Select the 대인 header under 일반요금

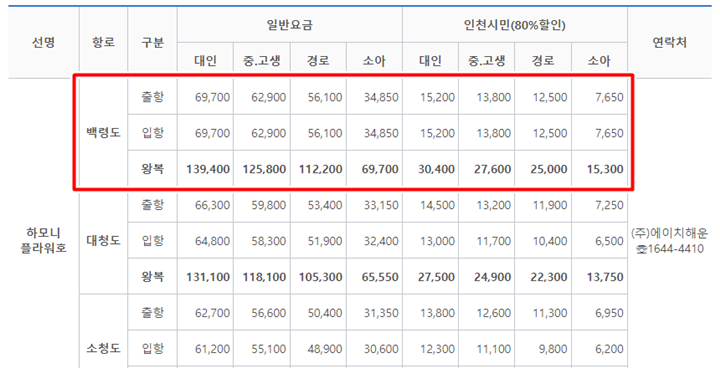click(x=205, y=61)
